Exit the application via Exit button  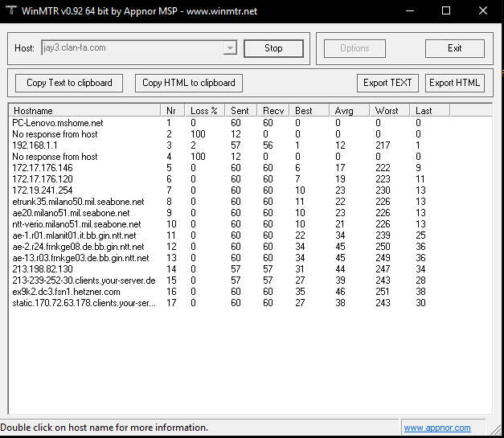coord(454,48)
